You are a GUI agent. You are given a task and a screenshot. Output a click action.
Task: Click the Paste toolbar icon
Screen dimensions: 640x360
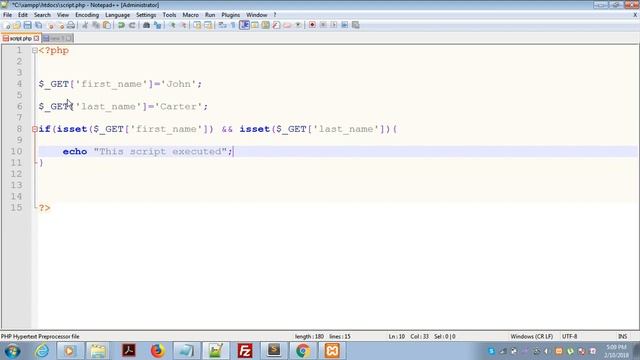[x=107, y=25]
